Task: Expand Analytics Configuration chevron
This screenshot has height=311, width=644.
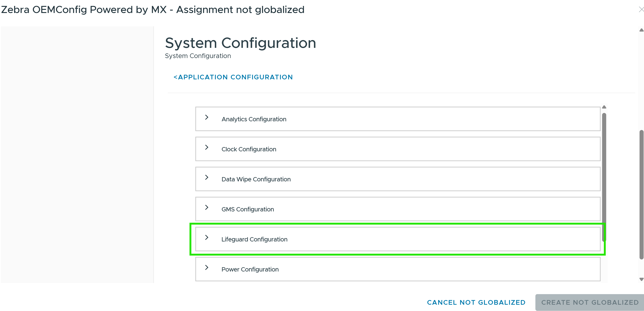Action: pyautogui.click(x=206, y=117)
